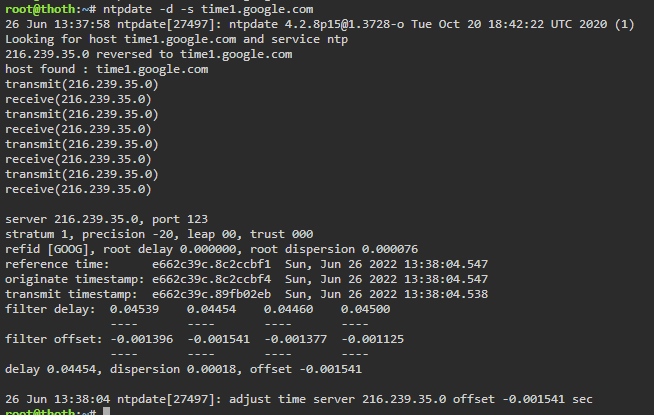
Task: Click the originate timestamp hex value
Action: point(211,279)
